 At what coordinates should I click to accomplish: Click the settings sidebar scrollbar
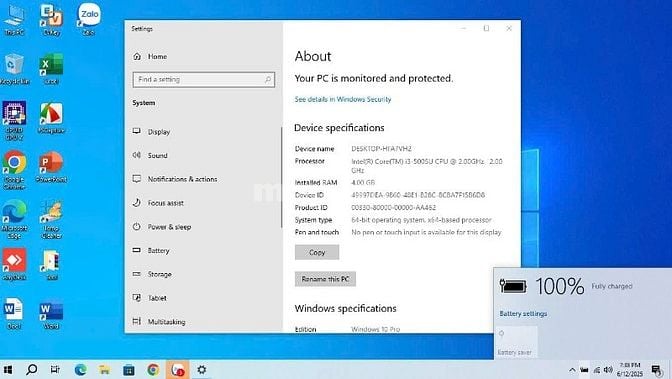pyautogui.click(x=282, y=177)
